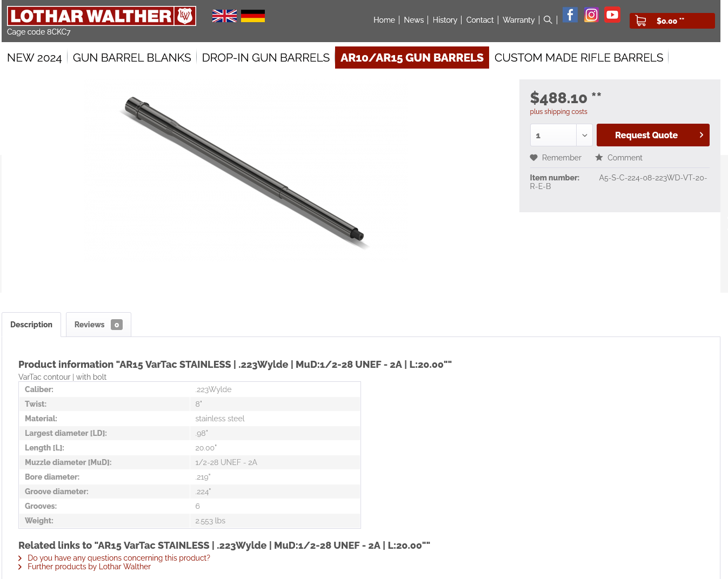Switch language with the UK flag
This screenshot has height=579, width=728.
point(224,16)
